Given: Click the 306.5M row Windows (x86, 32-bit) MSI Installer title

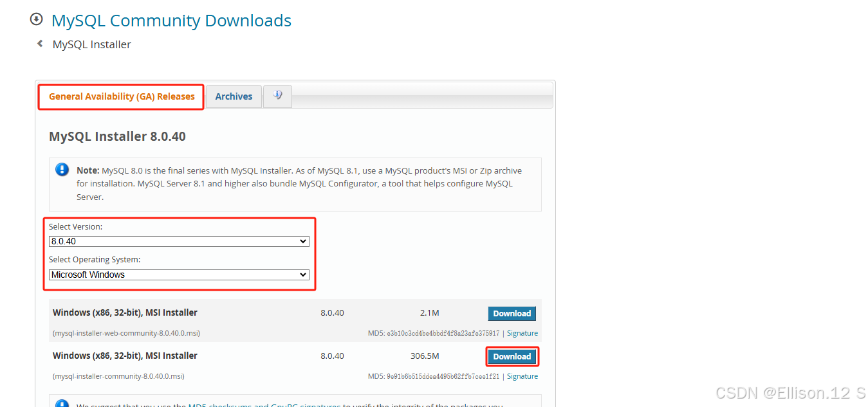Looking at the screenshot, I should [x=125, y=356].
